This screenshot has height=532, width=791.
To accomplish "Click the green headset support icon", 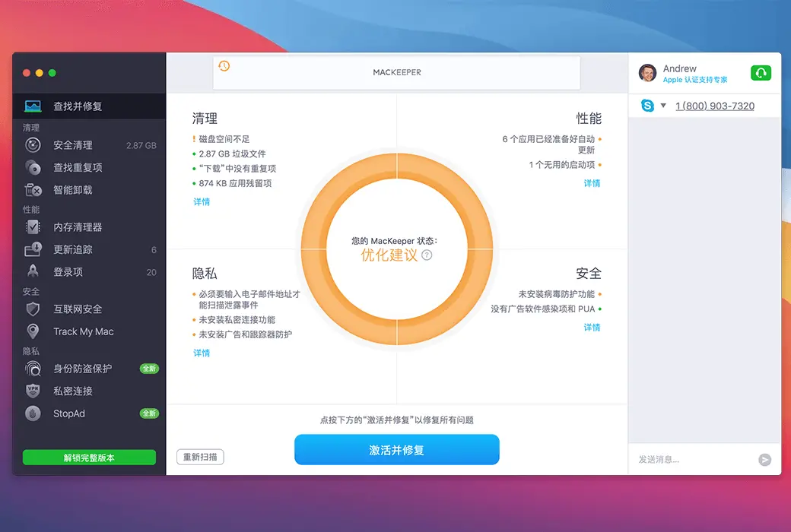I will (x=761, y=73).
